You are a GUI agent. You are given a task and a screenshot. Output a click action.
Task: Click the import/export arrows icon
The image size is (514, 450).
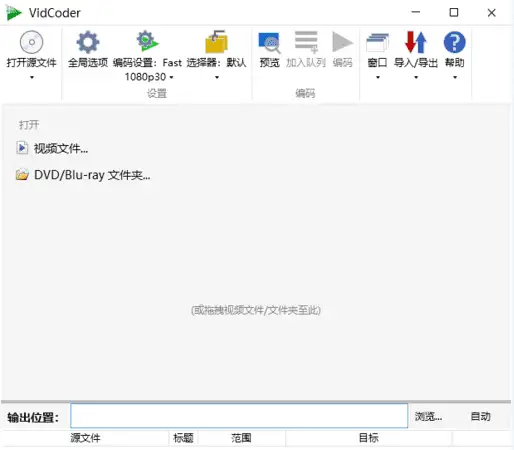(415, 42)
